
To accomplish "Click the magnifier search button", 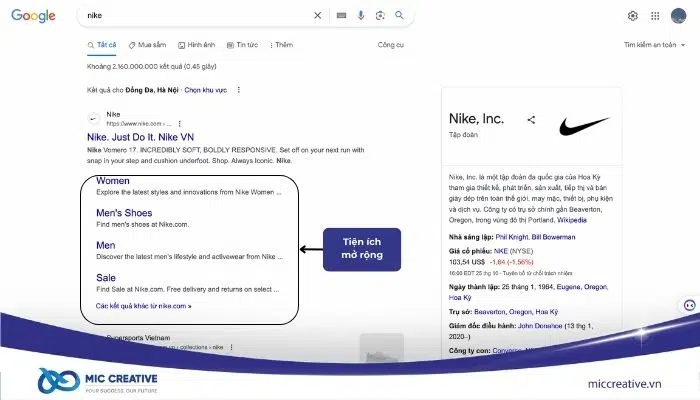I will [399, 15].
